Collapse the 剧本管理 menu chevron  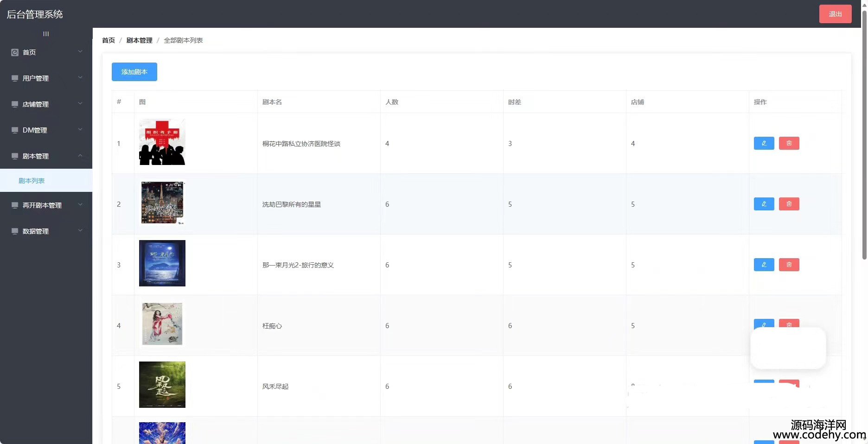(80, 155)
